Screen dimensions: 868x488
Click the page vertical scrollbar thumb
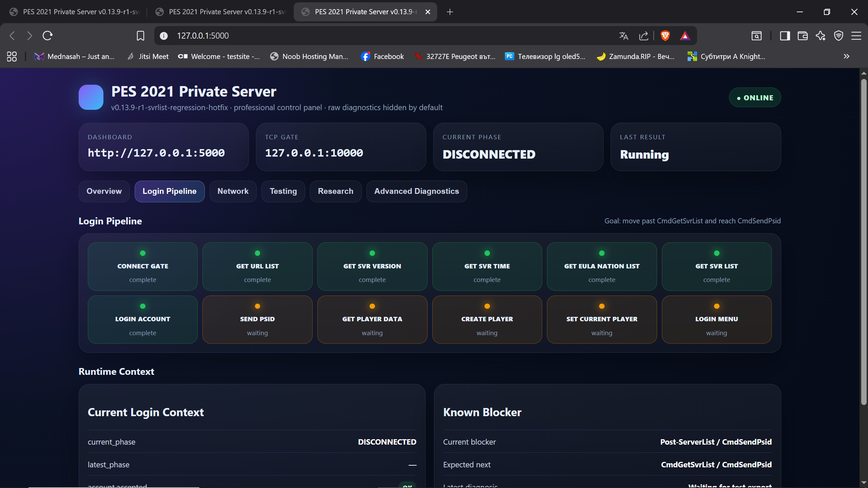864,242
